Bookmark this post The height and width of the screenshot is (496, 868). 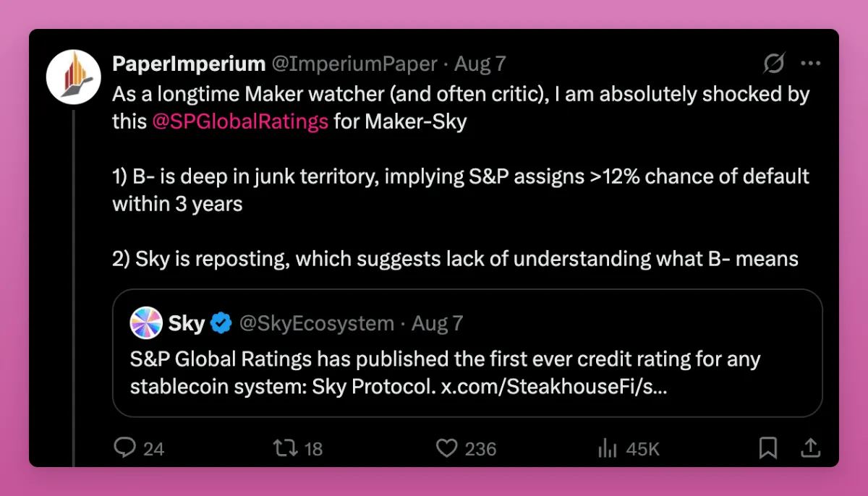pos(767,448)
